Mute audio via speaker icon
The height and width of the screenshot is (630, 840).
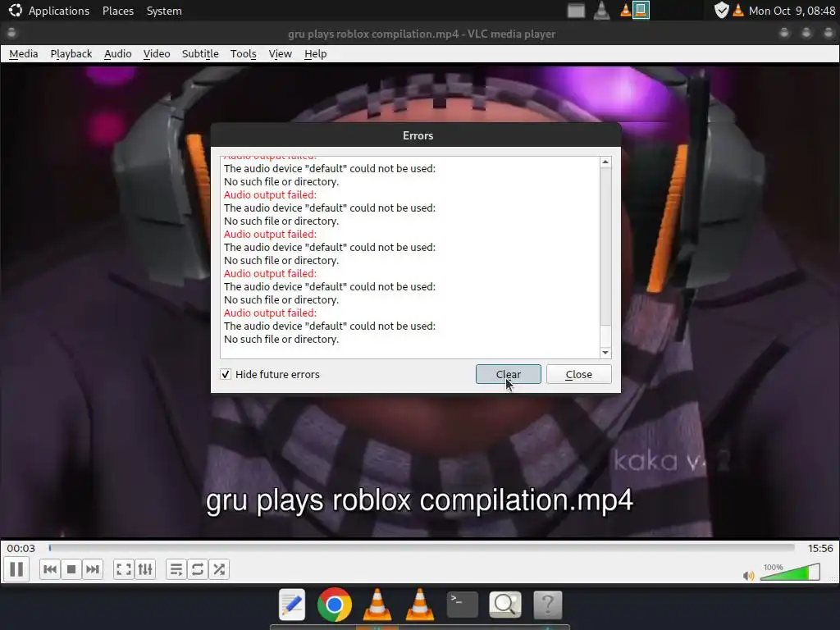(748, 576)
